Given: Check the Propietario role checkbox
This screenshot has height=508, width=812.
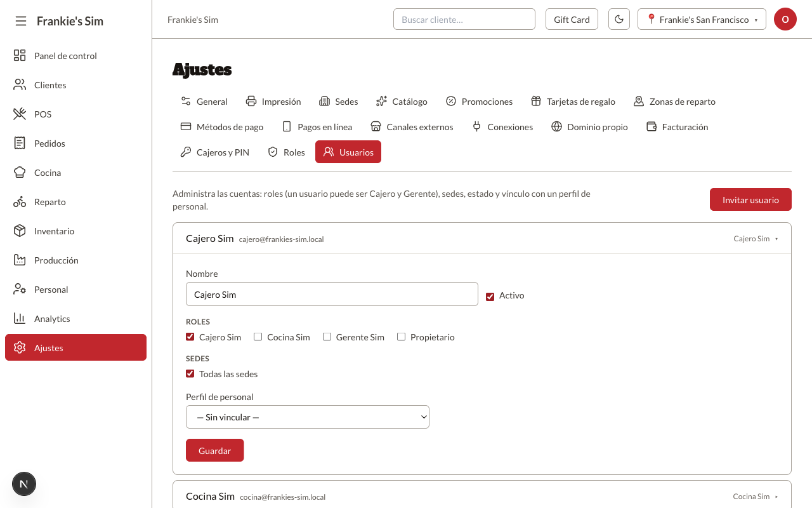Looking at the screenshot, I should click(x=401, y=337).
